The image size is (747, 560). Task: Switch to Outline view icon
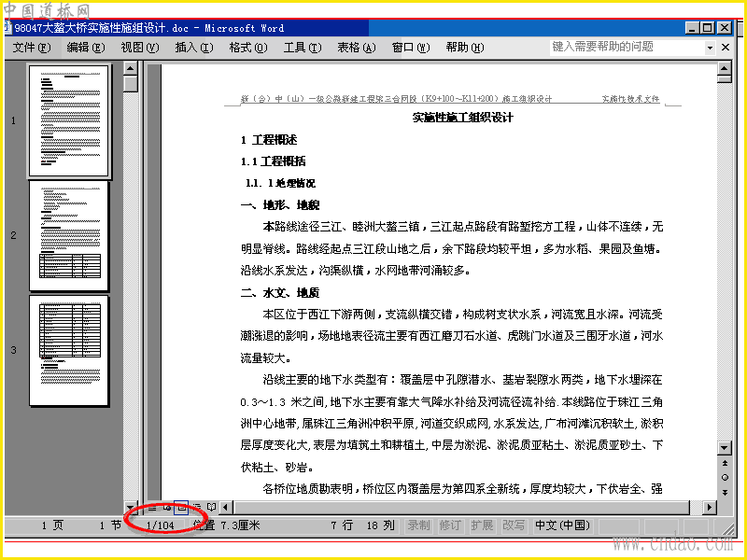point(197,508)
